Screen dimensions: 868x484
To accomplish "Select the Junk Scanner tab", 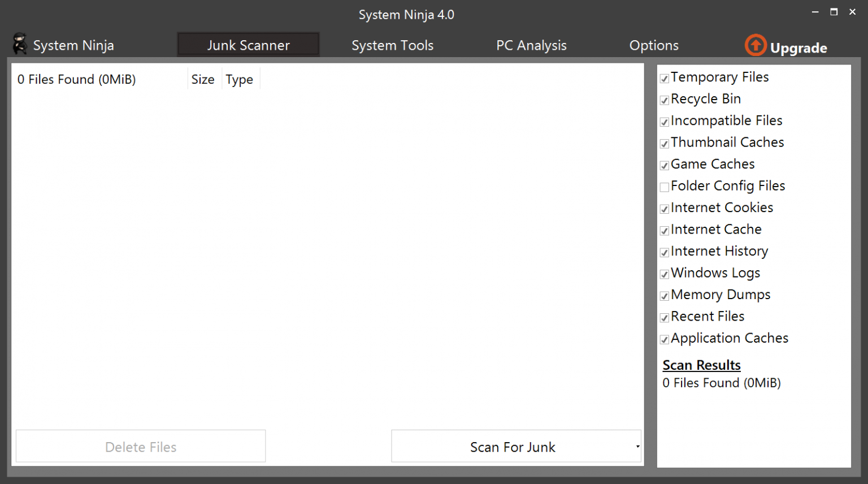I will point(248,45).
